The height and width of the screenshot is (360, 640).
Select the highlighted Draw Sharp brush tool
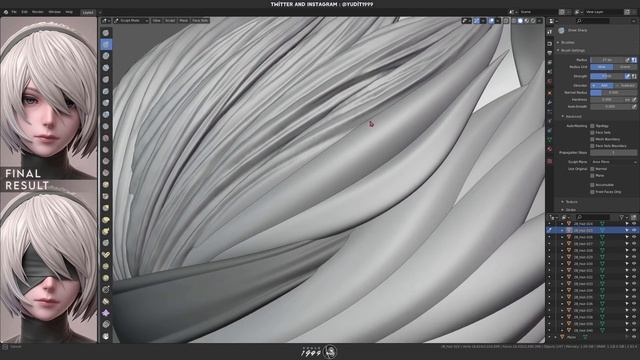(106, 44)
